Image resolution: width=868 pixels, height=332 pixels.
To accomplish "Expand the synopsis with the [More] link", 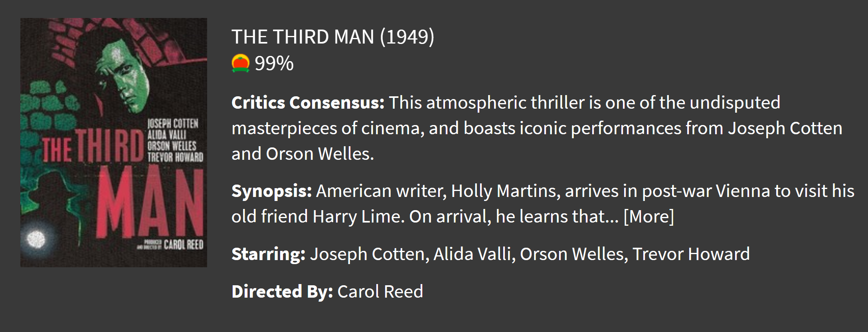I will pos(649,217).
